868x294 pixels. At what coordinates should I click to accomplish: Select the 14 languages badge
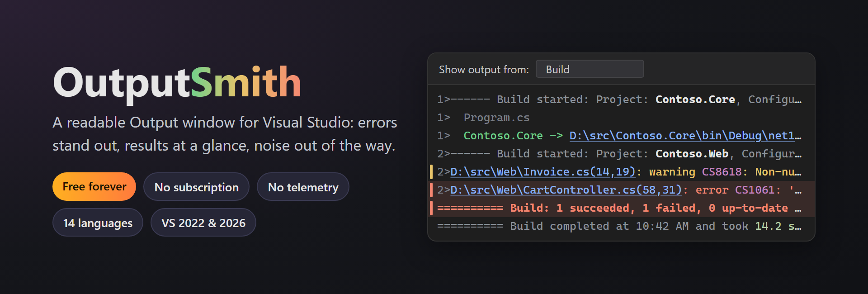(98, 223)
